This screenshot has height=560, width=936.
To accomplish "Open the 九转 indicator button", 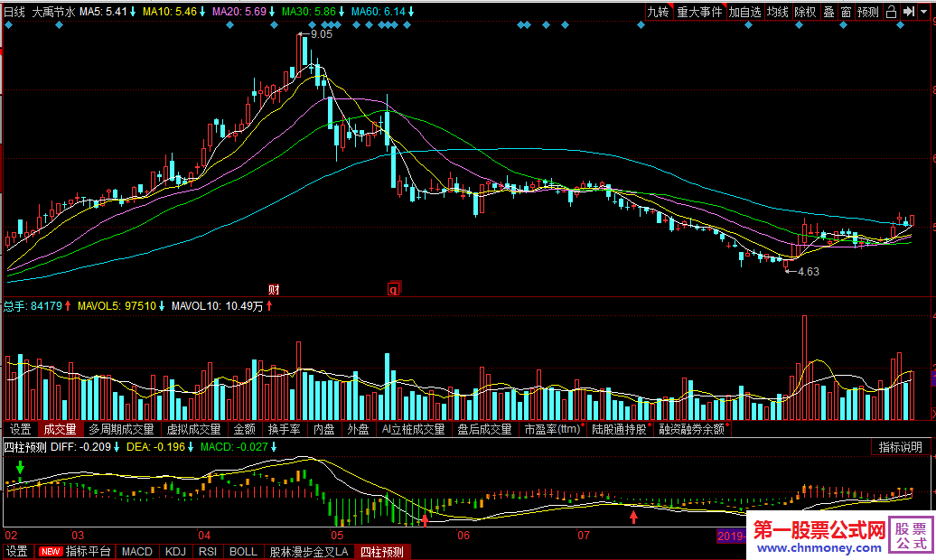I will click(x=659, y=12).
